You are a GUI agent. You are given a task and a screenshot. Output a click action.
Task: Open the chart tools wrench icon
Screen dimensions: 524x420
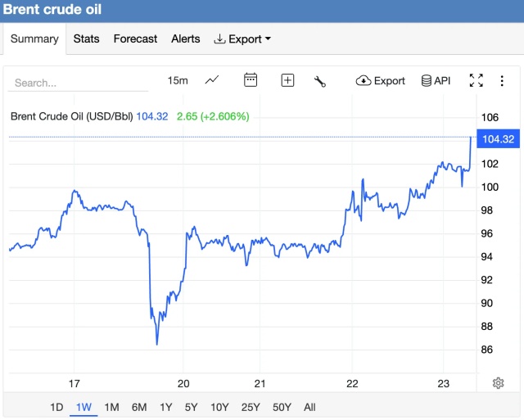[320, 80]
